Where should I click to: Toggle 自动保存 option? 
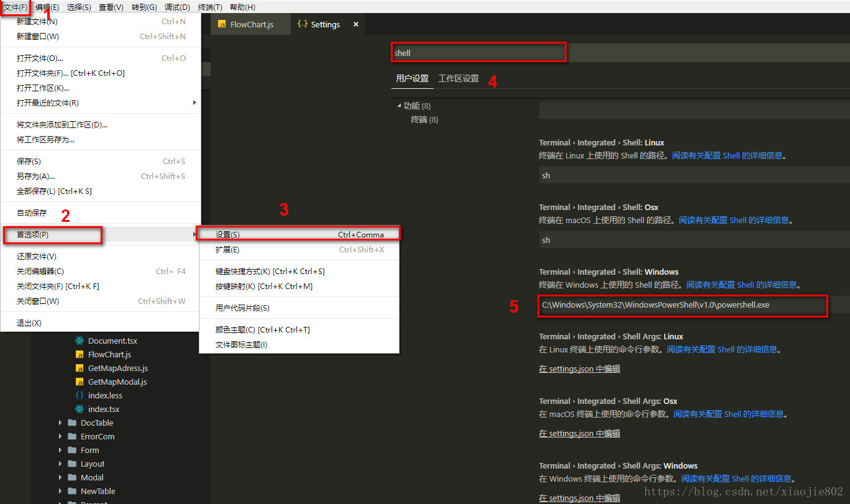coord(101,213)
